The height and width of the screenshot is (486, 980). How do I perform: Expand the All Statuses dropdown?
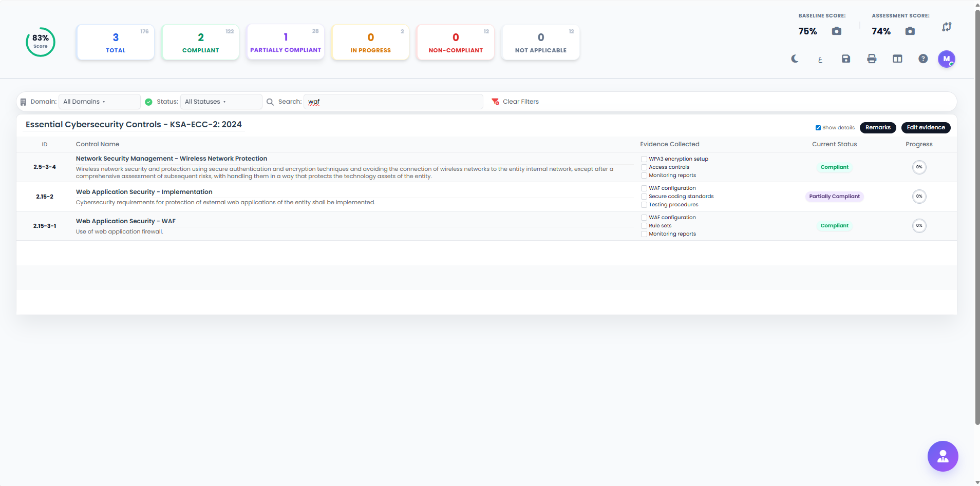(221, 102)
